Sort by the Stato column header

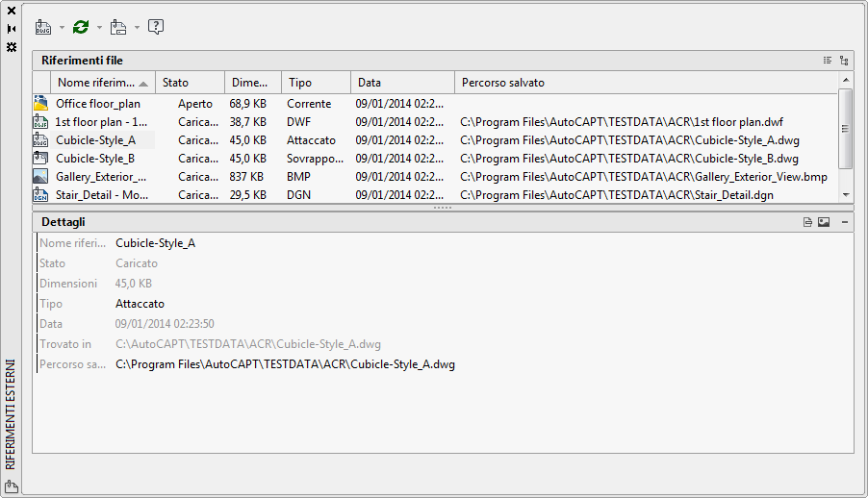pos(190,83)
